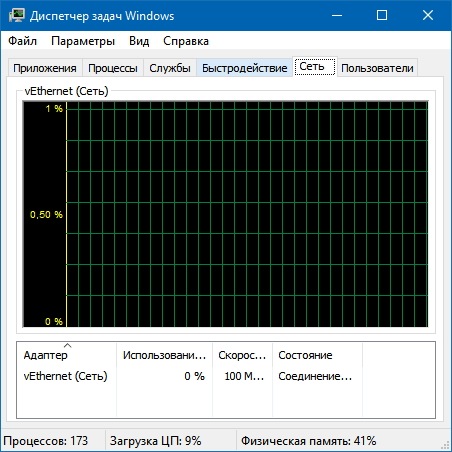Open the Вид menu
The image size is (452, 452).
(139, 41)
